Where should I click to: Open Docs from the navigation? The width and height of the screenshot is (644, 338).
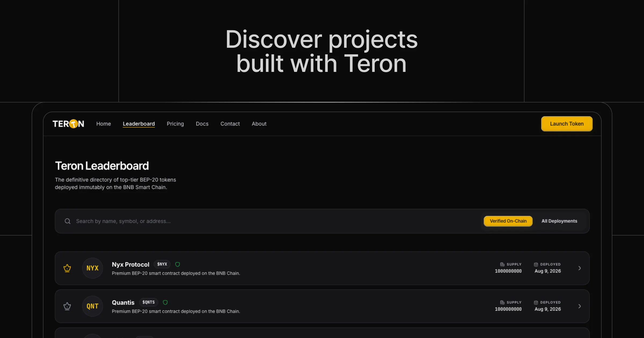pos(202,124)
